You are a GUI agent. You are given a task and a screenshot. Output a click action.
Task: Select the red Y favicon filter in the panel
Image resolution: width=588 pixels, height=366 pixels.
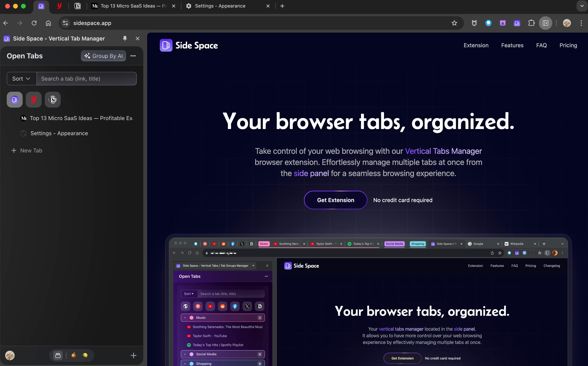(x=33, y=99)
